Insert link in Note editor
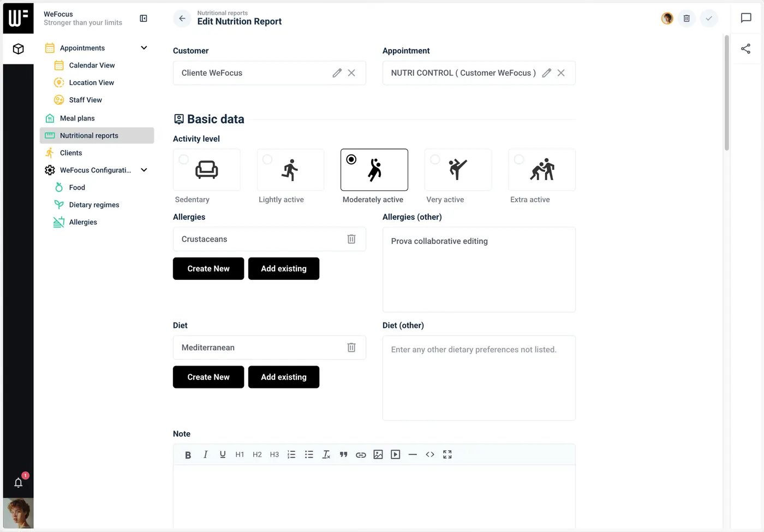This screenshot has width=764, height=532. point(361,455)
